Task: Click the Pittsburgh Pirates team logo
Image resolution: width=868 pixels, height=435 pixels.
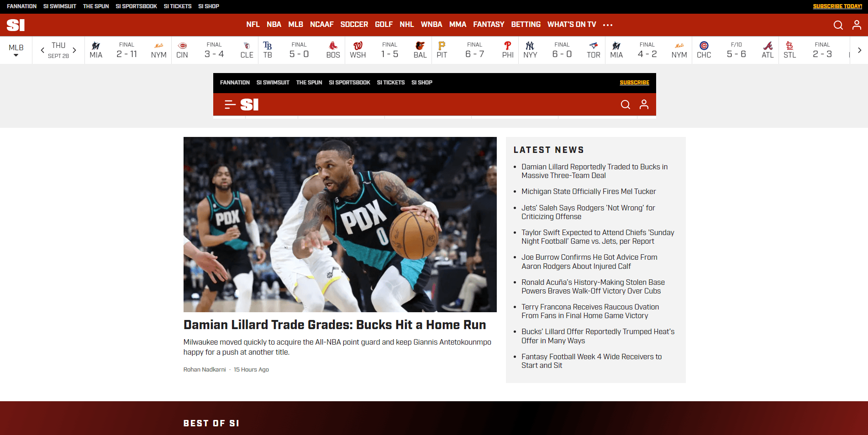Action: (442, 46)
